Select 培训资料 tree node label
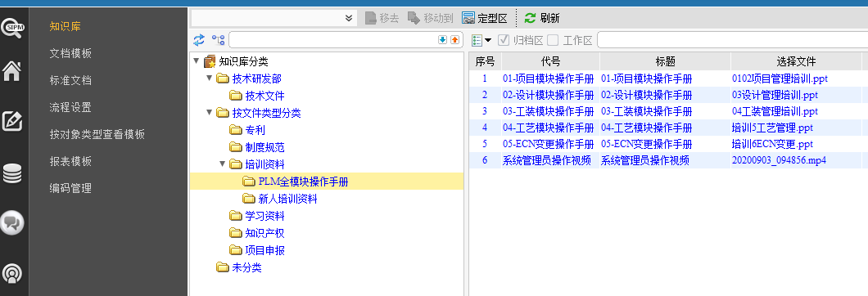Viewport: 868px width, 296px height. click(x=265, y=164)
